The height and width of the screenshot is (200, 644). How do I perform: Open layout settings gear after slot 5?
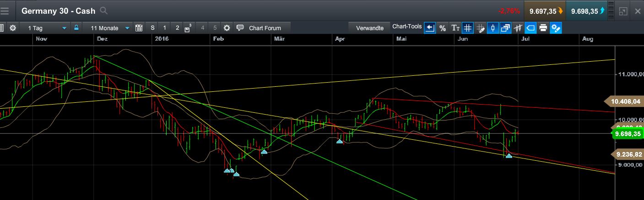pos(227,28)
